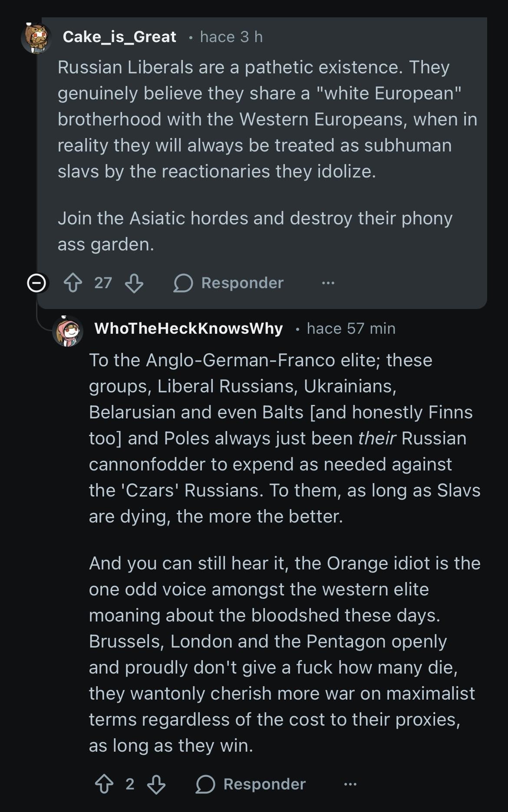The width and height of the screenshot is (508, 812).
Task: Click the "hace 57 min" timestamp
Action: (351, 329)
